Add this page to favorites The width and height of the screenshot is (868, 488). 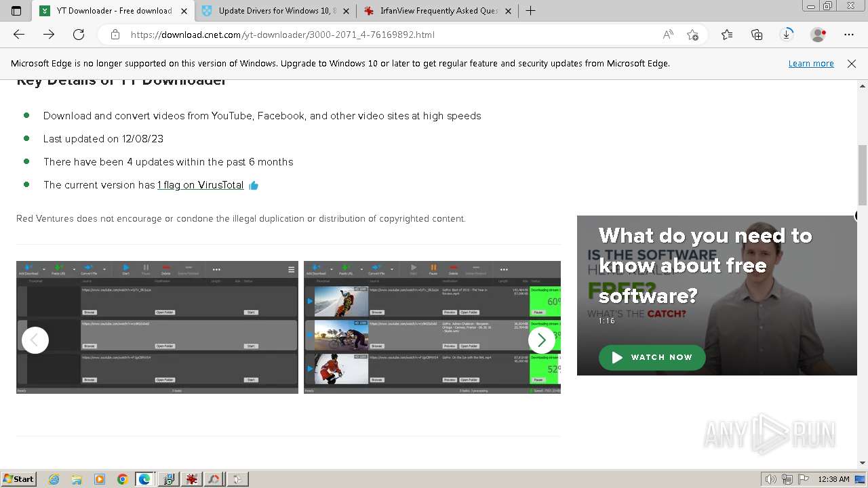(x=692, y=35)
